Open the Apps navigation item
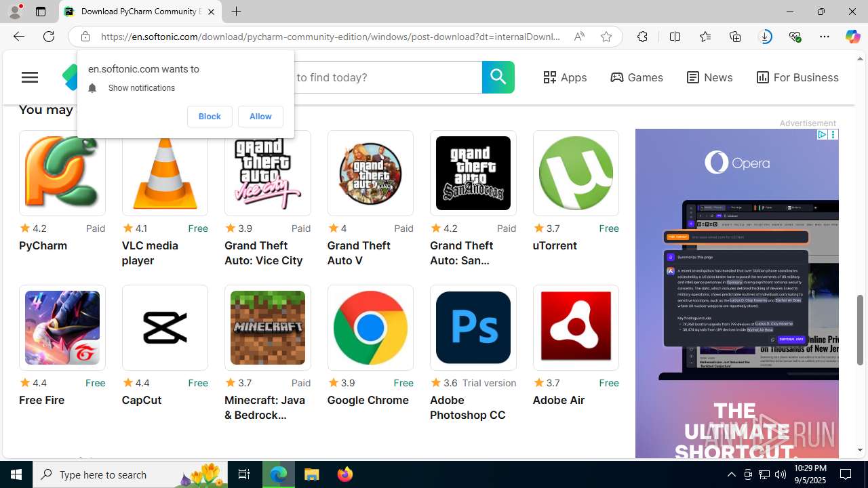Screen dimensions: 868x488 [565, 77]
